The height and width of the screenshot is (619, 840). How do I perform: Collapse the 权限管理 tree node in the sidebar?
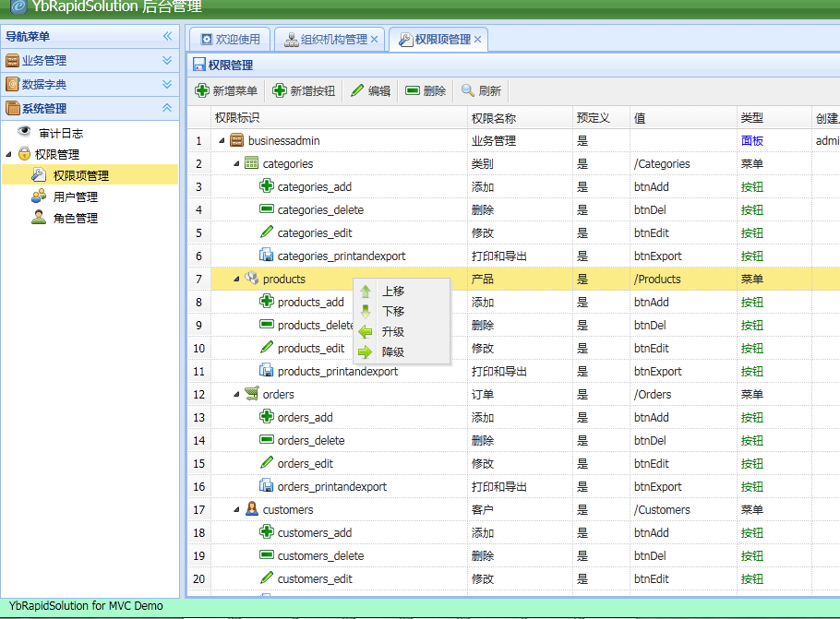(x=8, y=155)
